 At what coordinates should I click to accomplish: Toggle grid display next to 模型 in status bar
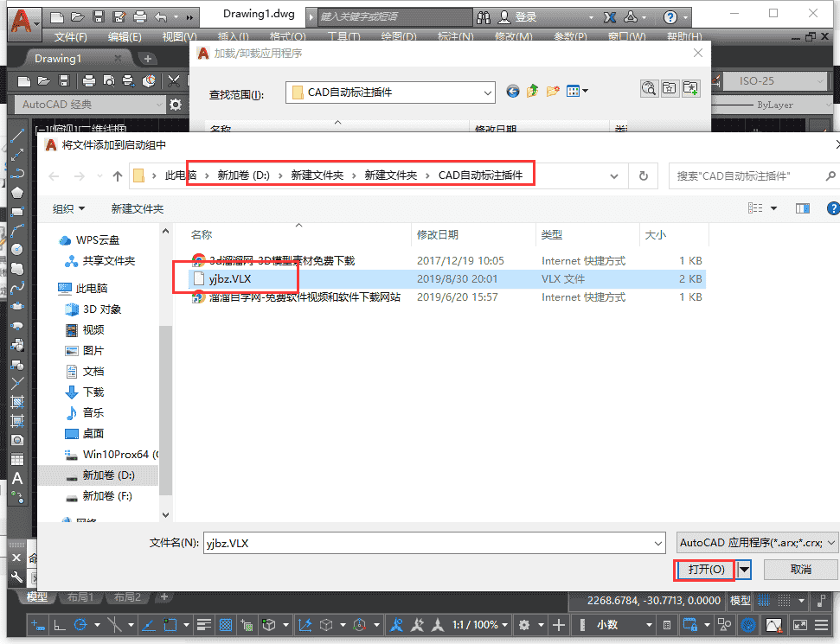(764, 601)
